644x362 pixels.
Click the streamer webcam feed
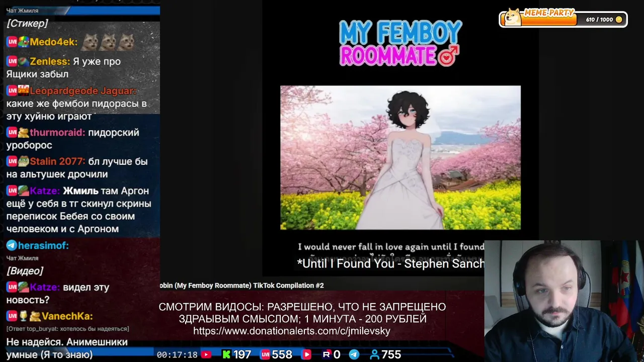(x=564, y=301)
